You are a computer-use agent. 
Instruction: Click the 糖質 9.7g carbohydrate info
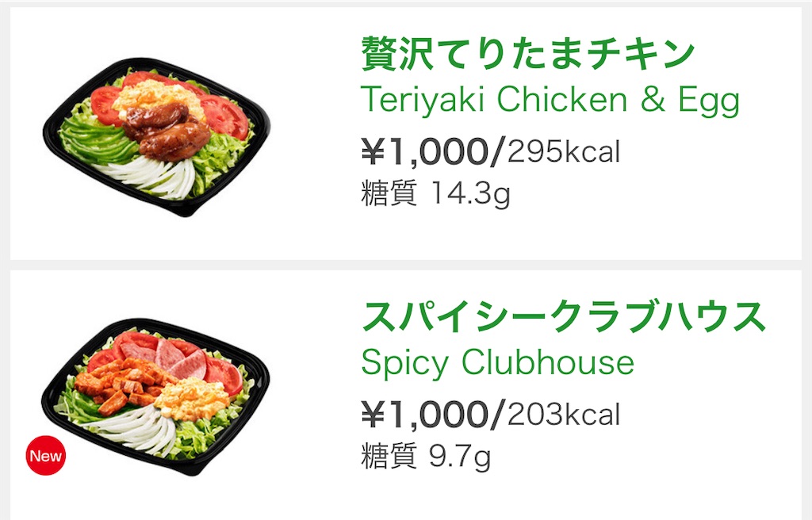(x=426, y=457)
